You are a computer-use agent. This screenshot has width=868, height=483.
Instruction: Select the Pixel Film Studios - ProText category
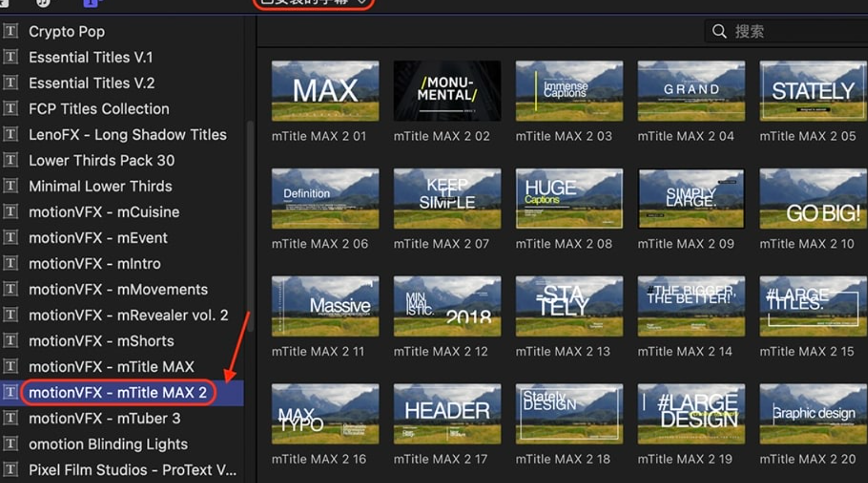click(132, 470)
